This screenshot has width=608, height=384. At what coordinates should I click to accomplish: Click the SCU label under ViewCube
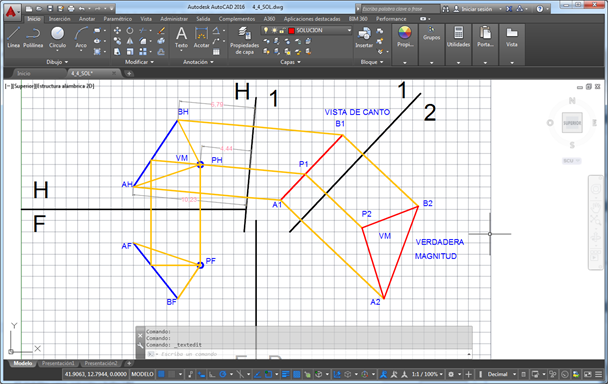point(571,161)
